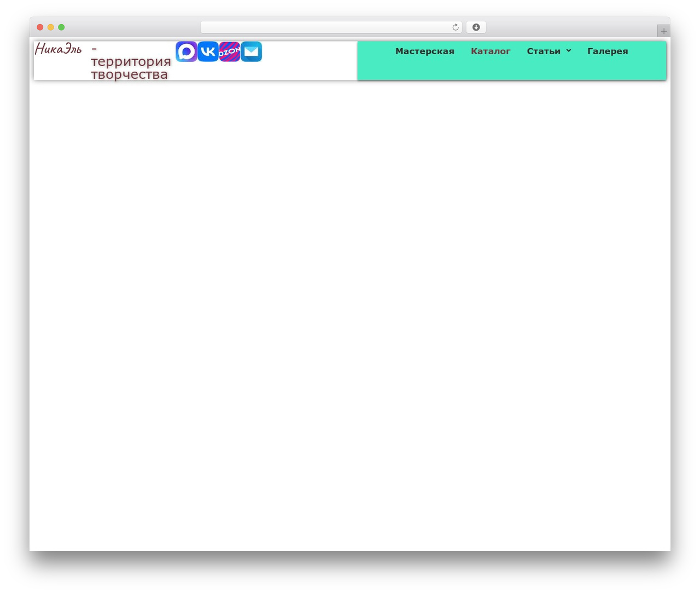Open the Мастерская menu item
Viewport: 700px width, 593px height.
(425, 51)
